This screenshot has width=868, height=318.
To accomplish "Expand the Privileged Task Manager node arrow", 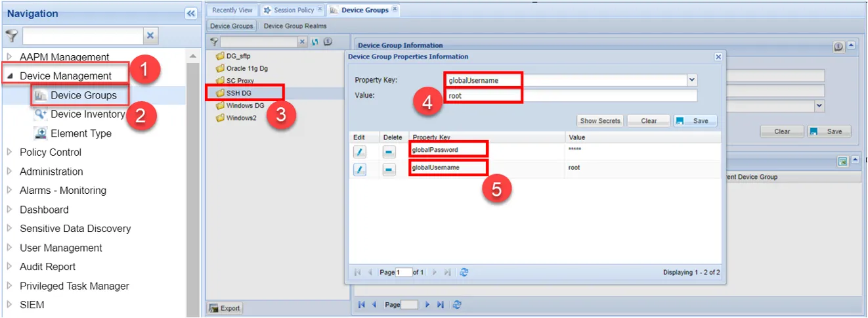I will tap(9, 286).
